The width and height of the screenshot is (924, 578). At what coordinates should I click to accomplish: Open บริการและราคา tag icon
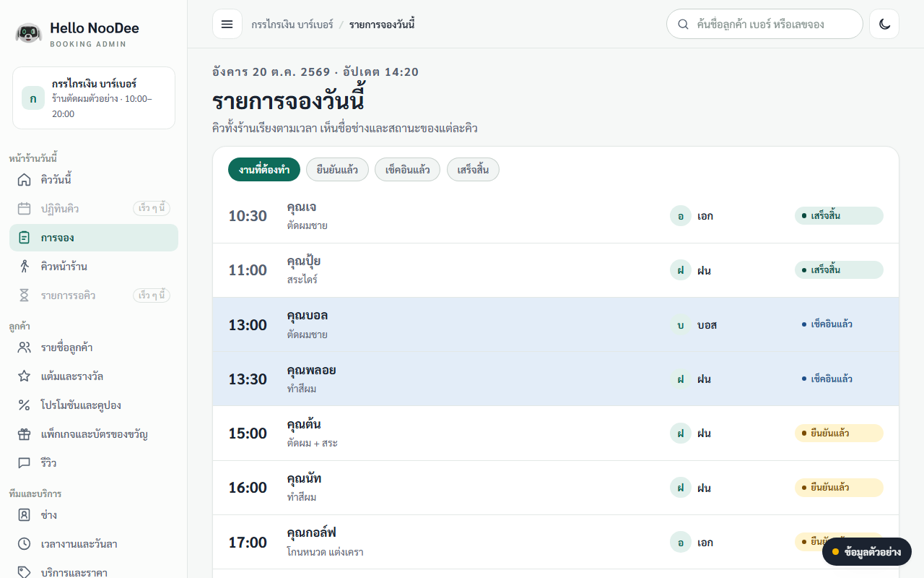click(x=24, y=572)
